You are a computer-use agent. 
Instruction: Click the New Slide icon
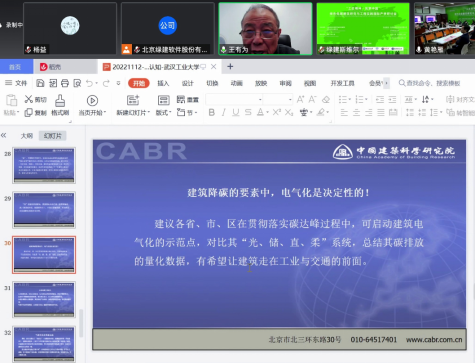click(x=133, y=100)
